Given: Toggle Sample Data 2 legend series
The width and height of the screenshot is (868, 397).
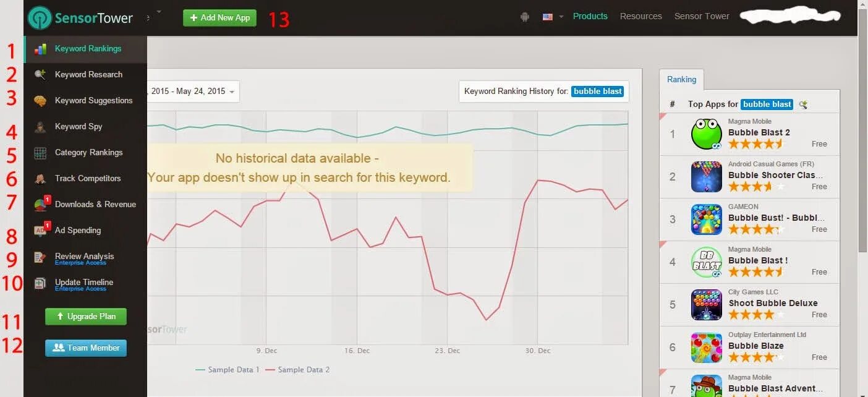Looking at the screenshot, I should pos(297,370).
